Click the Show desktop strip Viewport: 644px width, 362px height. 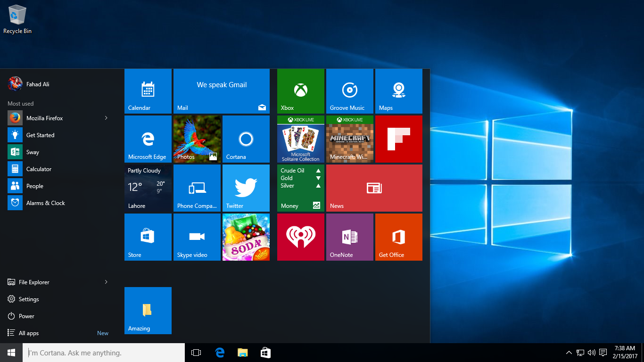click(643, 353)
